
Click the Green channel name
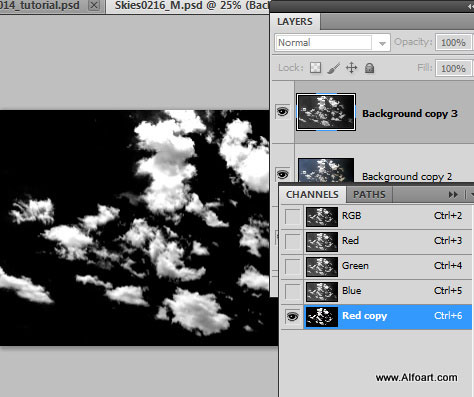pyautogui.click(x=355, y=266)
